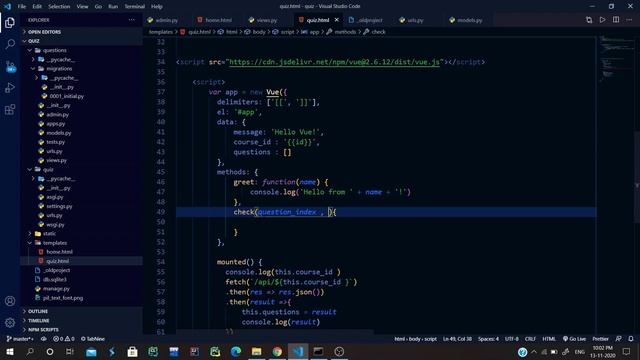Image resolution: width=640 pixels, height=360 pixels.
Task: Open the Terminal menu
Action: click(x=134, y=6)
